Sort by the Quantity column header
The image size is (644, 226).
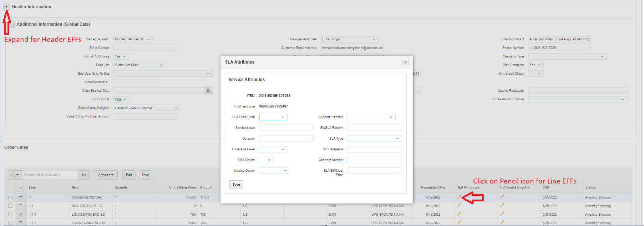(x=121, y=187)
